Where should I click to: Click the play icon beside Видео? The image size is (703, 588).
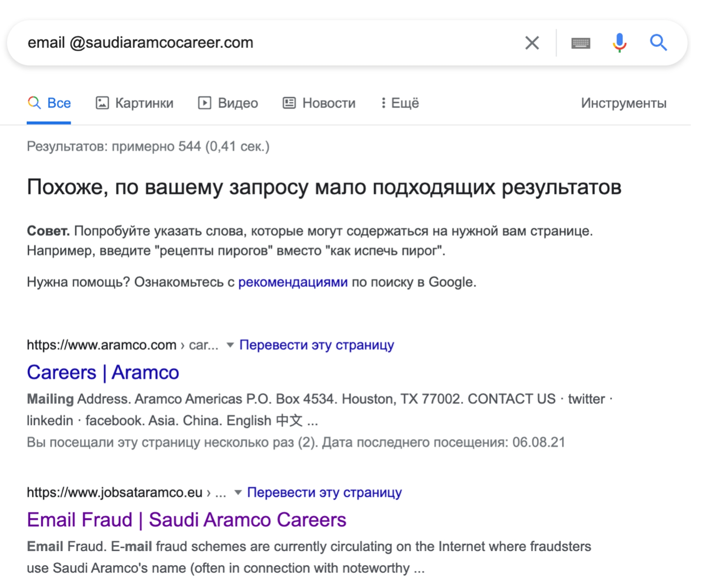[204, 103]
